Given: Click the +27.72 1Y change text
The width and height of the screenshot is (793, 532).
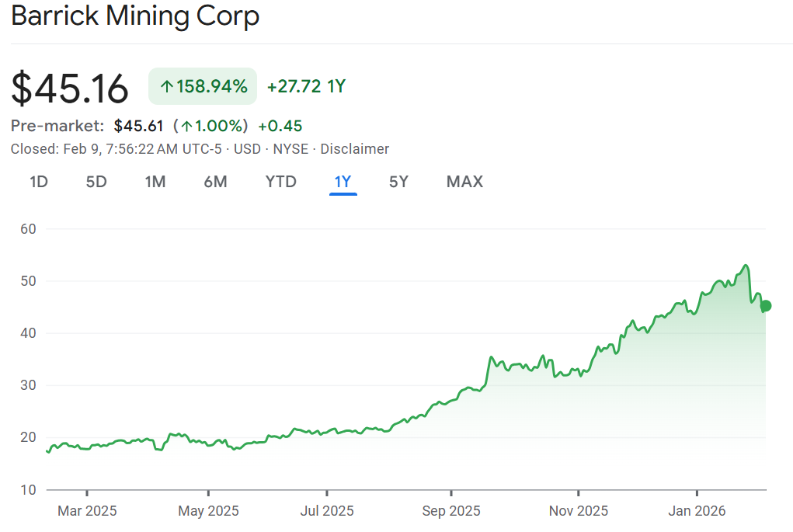Looking at the screenshot, I should (306, 86).
